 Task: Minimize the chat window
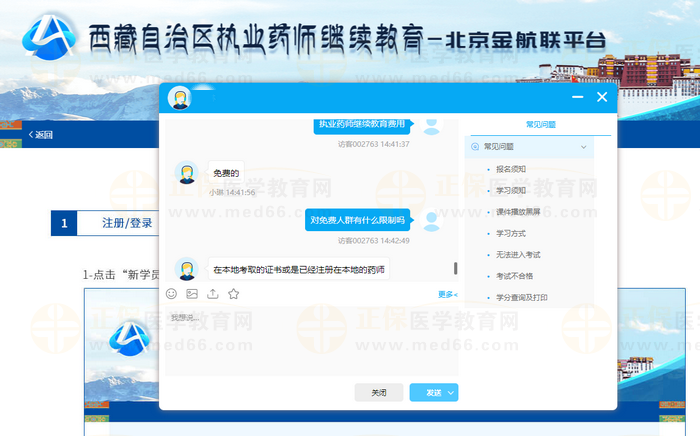(x=577, y=98)
